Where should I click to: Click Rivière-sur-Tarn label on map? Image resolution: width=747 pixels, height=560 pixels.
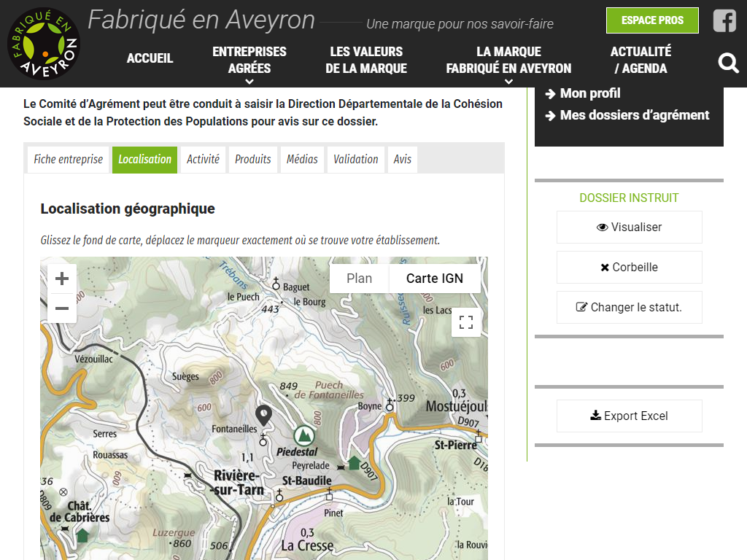pos(238,483)
